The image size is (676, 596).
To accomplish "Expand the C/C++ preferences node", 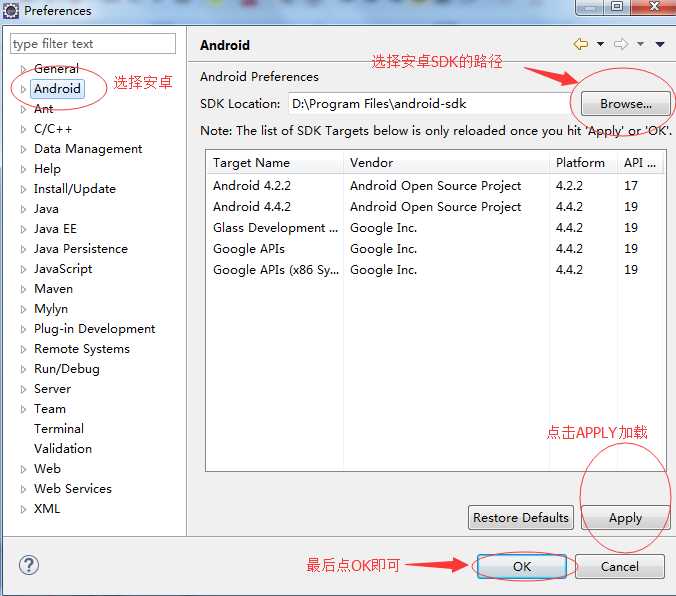I will [23, 129].
